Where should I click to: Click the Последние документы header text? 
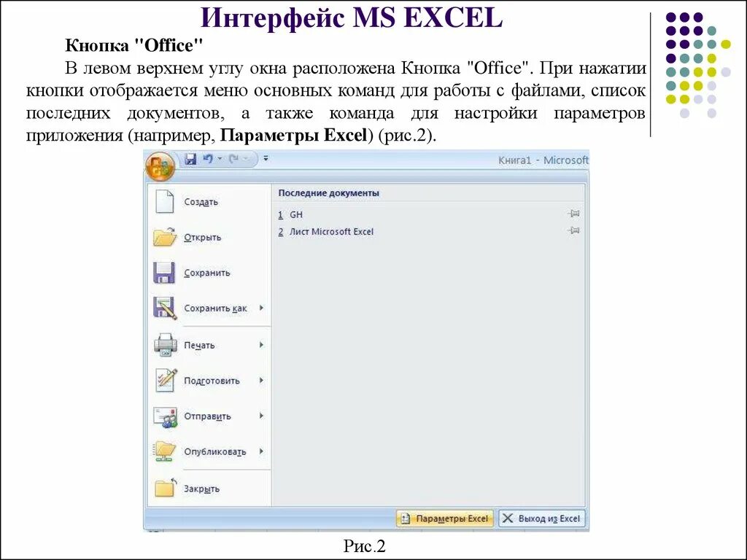pos(329,192)
